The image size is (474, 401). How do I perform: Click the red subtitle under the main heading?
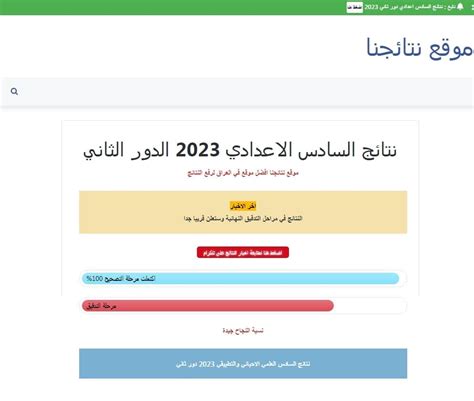coord(243,173)
